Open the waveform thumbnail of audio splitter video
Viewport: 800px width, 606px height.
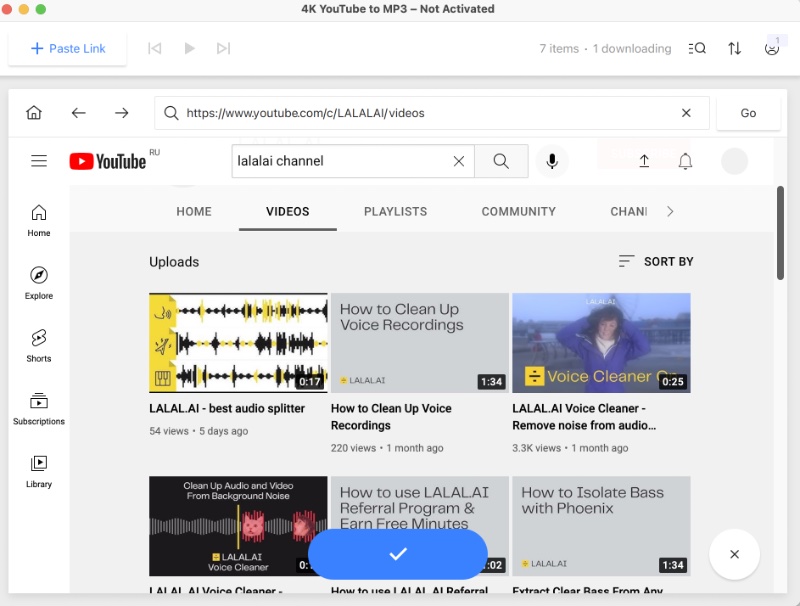point(238,343)
